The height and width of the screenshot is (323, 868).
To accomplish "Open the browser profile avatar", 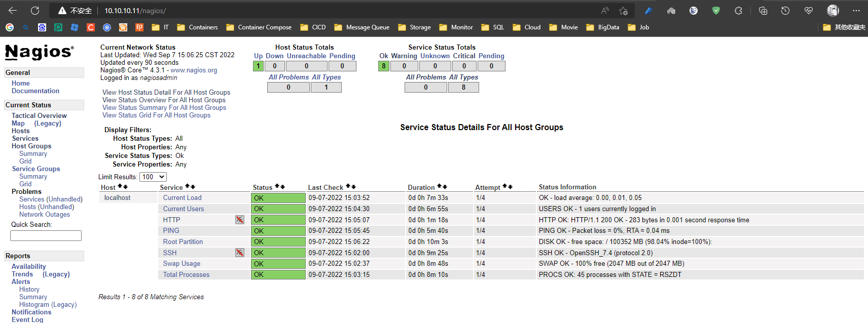I will [833, 11].
